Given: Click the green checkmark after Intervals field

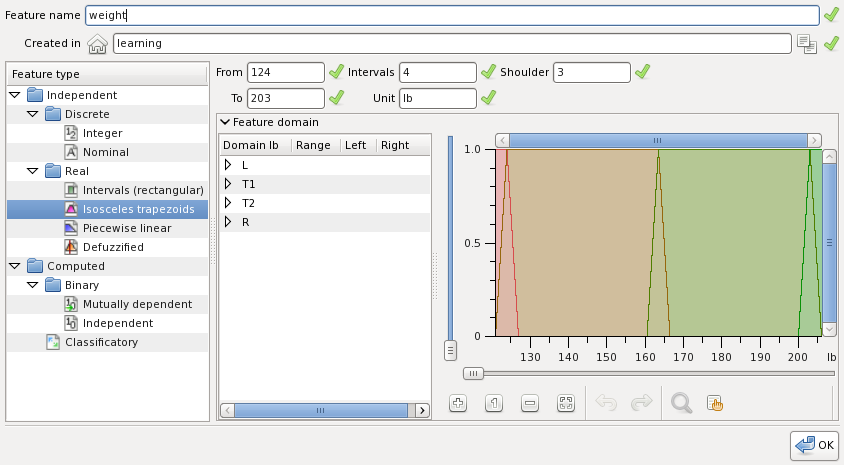Looking at the screenshot, I should pos(488,72).
